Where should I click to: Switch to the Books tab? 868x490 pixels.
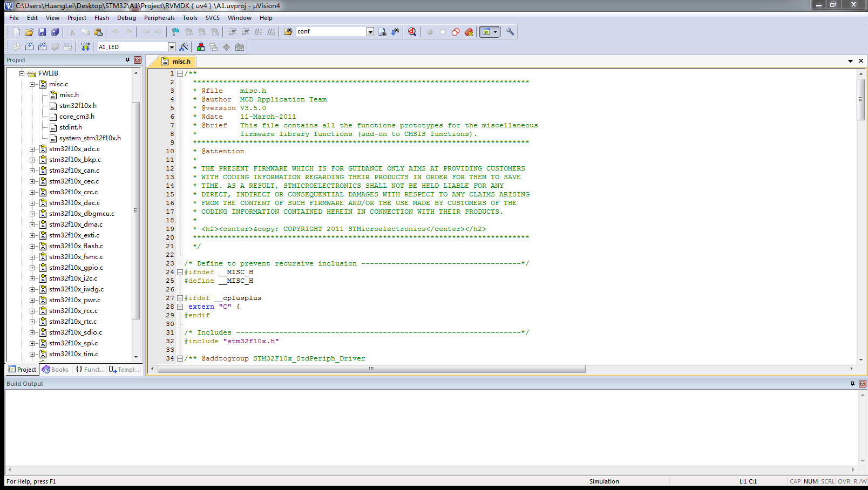[56, 370]
